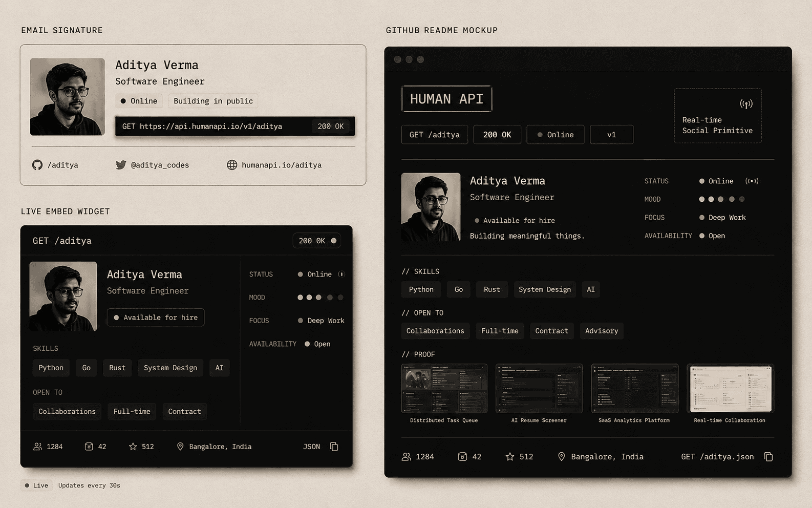Select Contract tag in README
This screenshot has height=508, width=812.
pos(552,331)
